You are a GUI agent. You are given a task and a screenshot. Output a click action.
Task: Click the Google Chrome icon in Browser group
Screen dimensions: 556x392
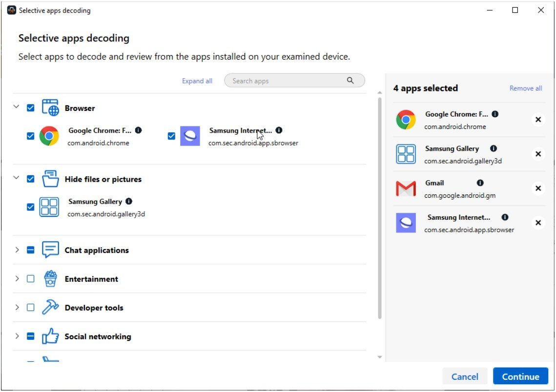49,136
